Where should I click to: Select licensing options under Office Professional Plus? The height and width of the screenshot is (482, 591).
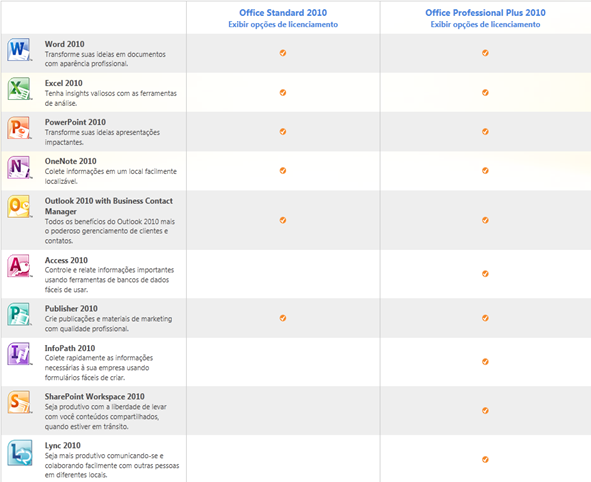tap(485, 24)
